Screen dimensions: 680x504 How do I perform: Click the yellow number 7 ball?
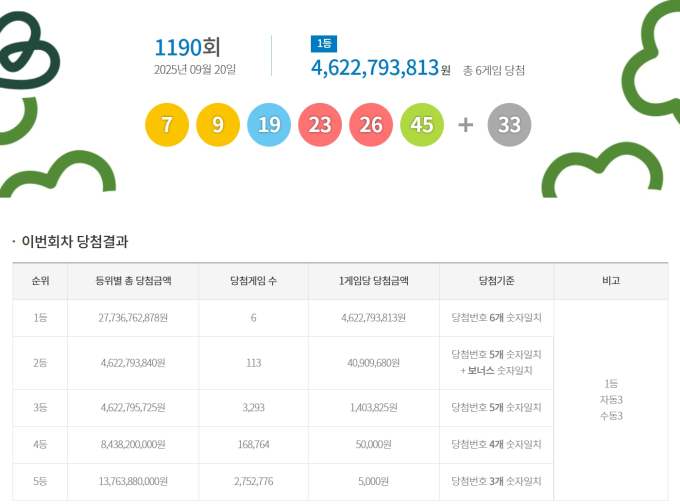[167, 125]
